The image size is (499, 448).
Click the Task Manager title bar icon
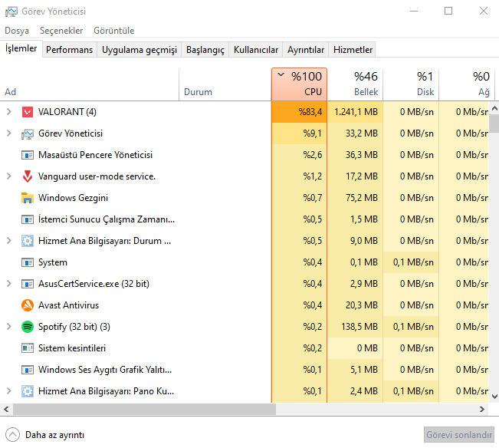(x=11, y=12)
